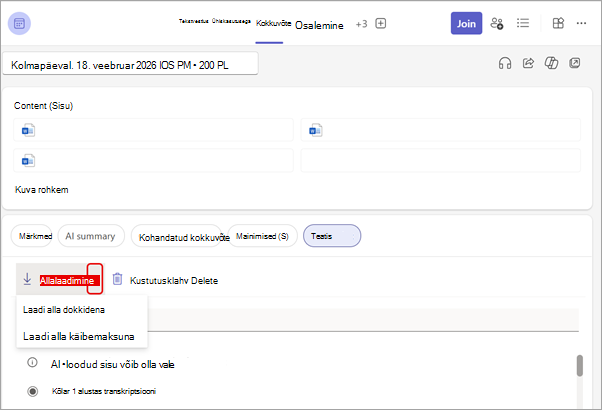Select Laadi alla dokkidena option
Screen dimensions: 602x410
(x=64, y=310)
